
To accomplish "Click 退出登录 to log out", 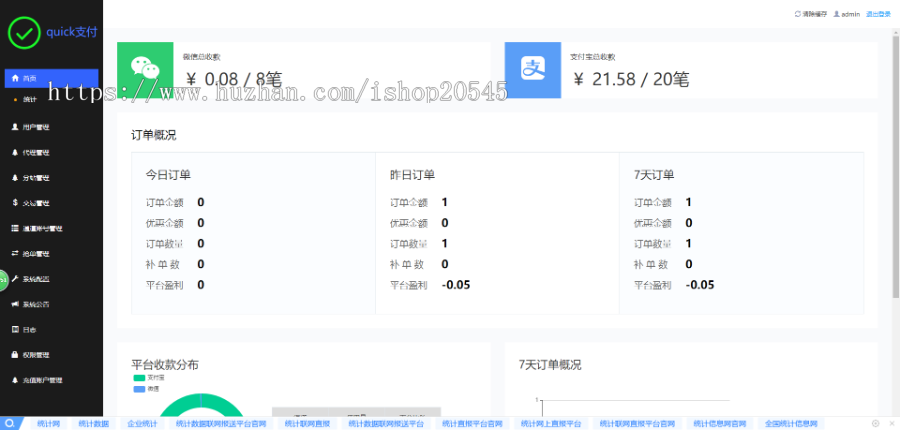I will point(878,14).
